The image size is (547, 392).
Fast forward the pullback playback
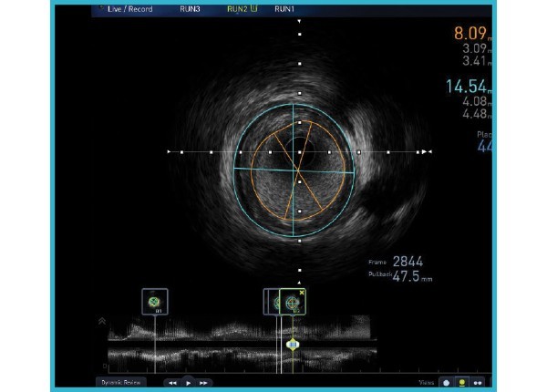point(203,383)
